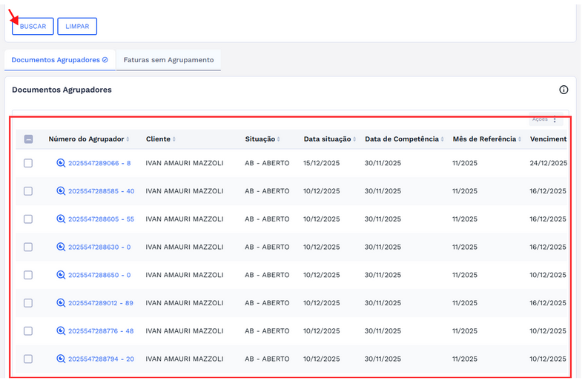Sort by Data de Competência column arrows
Screen dimensions: 588x389
(x=443, y=139)
